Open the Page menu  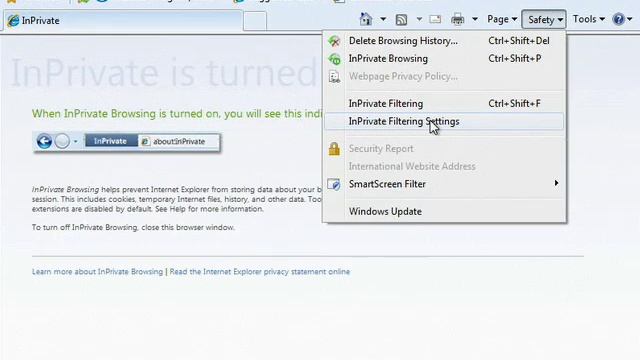click(x=502, y=19)
